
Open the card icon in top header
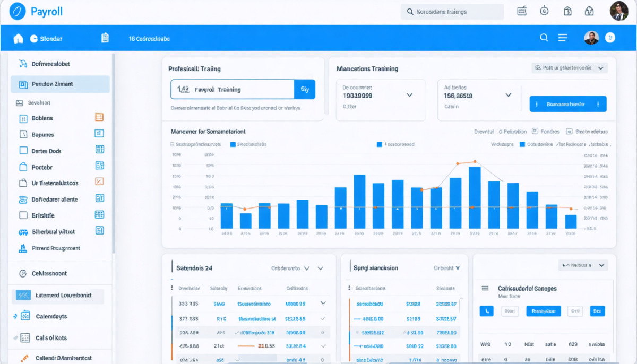point(521,11)
